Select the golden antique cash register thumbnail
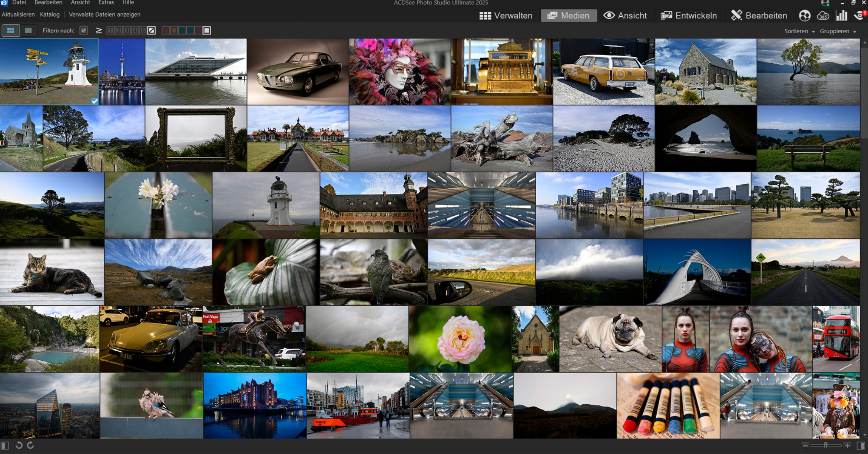Image resolution: width=868 pixels, height=454 pixels. [x=502, y=72]
